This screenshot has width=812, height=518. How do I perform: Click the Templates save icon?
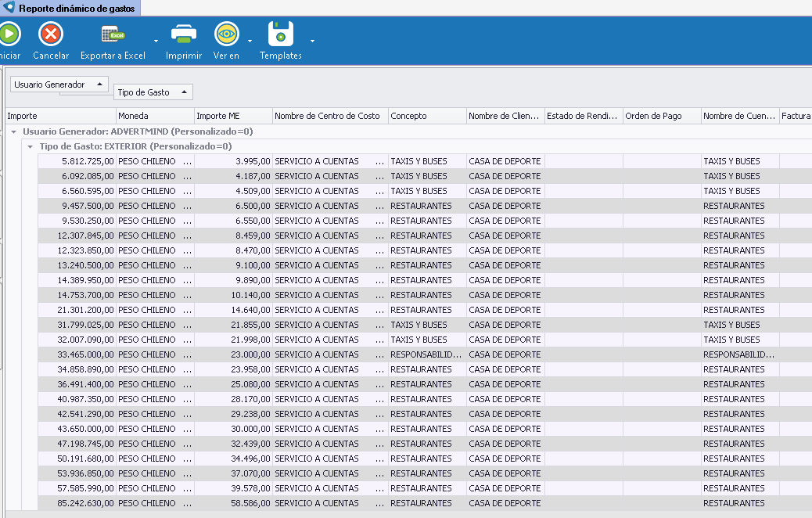(x=280, y=34)
